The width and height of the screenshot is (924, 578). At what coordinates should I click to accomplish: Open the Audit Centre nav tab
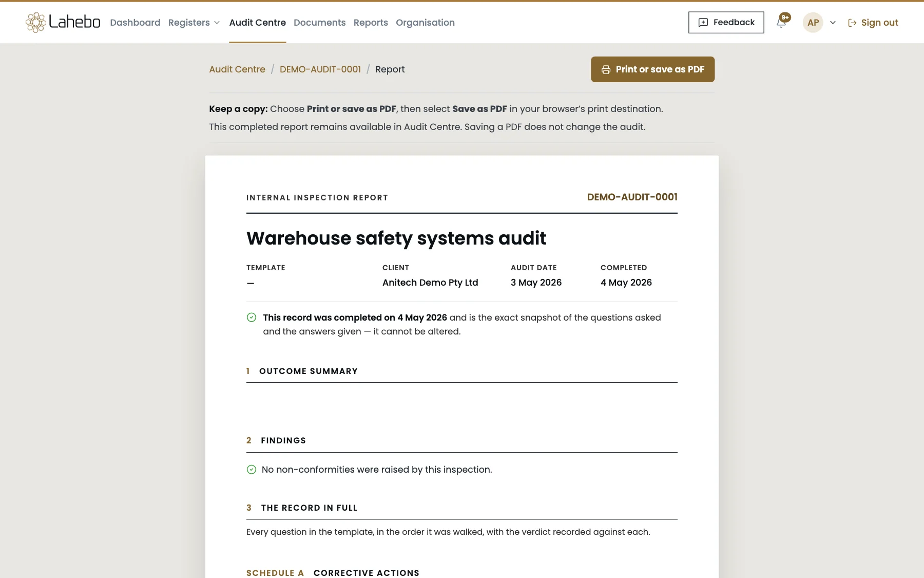[257, 23]
